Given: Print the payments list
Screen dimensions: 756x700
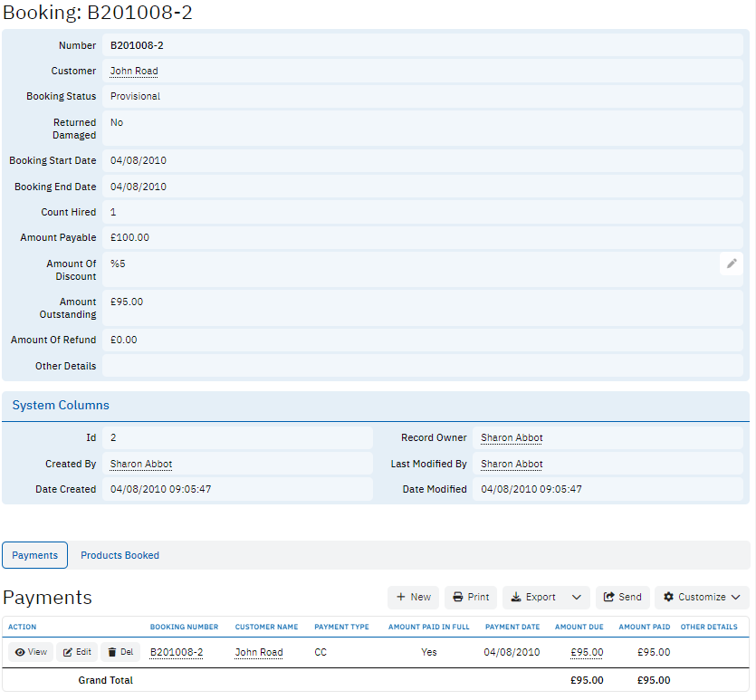Looking at the screenshot, I should point(471,598).
